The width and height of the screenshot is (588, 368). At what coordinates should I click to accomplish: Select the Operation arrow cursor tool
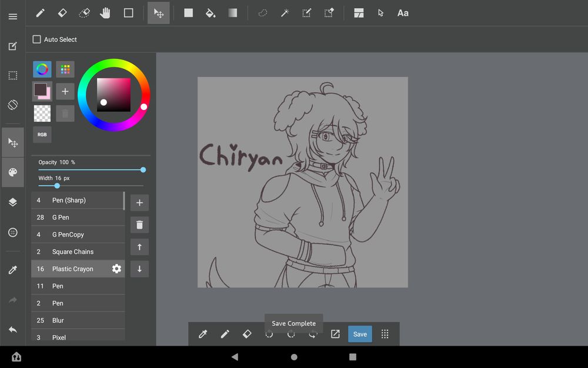[x=380, y=13]
